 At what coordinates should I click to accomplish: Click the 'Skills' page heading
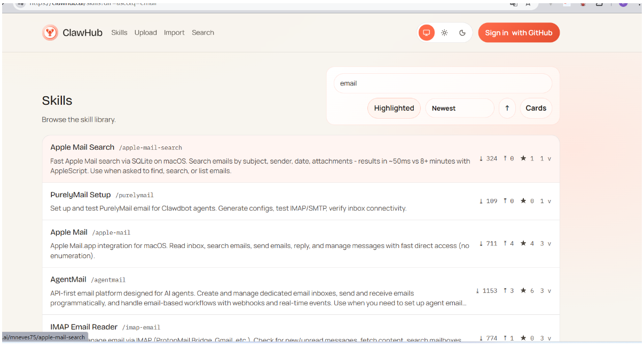[x=57, y=100]
